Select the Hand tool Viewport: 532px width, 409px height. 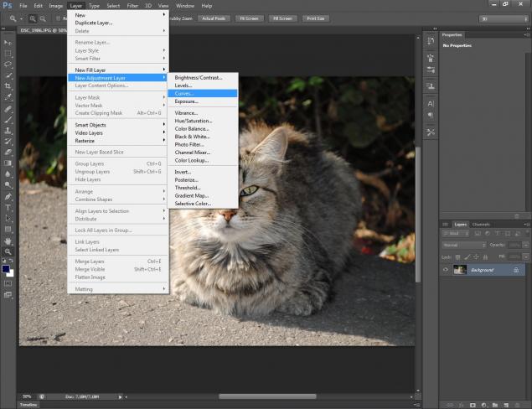point(8,240)
